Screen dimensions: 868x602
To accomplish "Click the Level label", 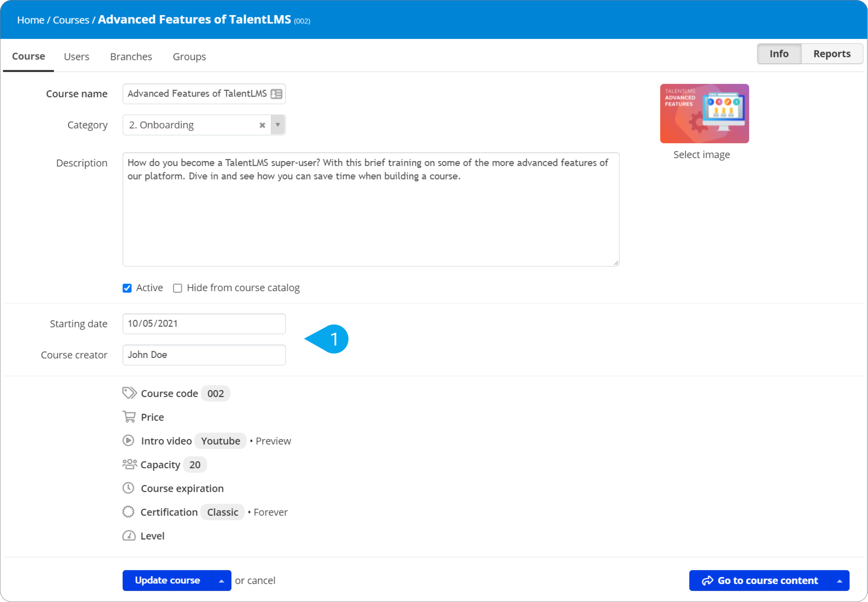I will click(x=152, y=536).
